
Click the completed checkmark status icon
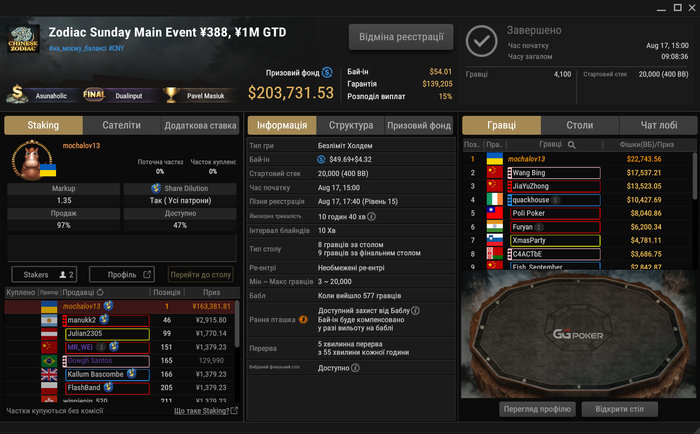tap(481, 41)
